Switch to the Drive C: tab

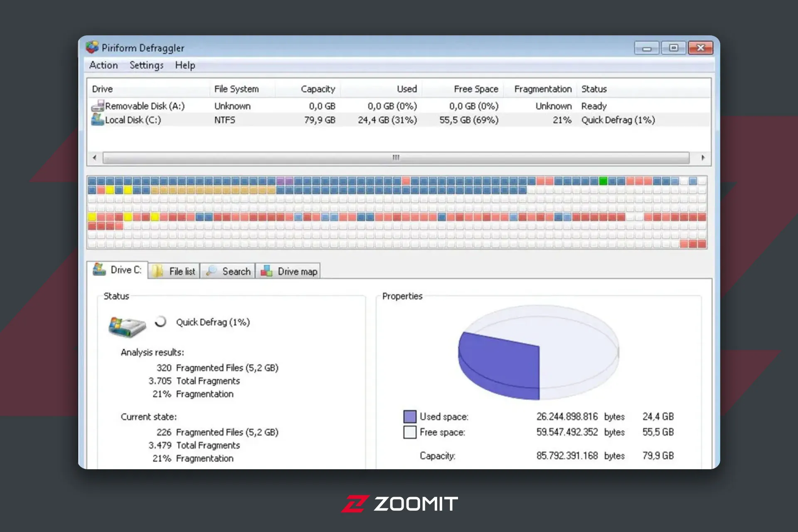(118, 270)
